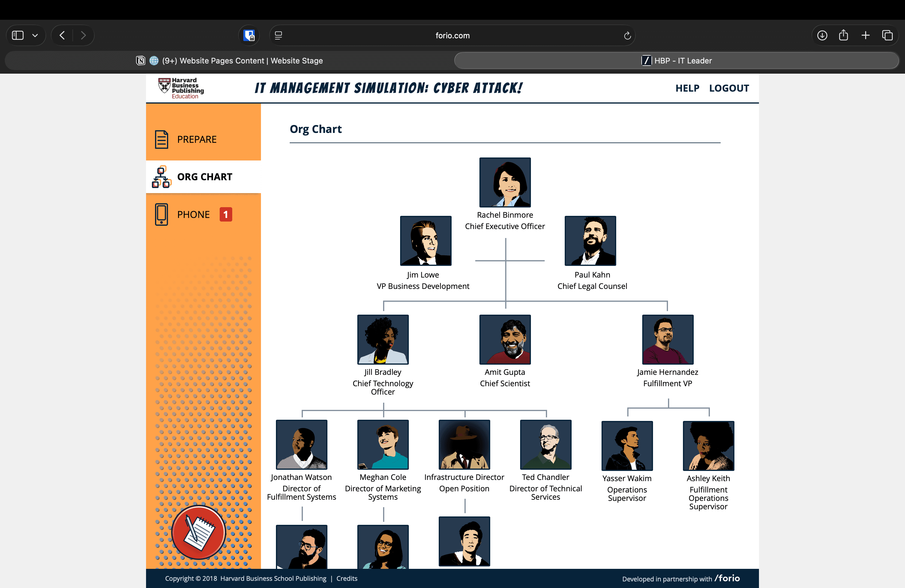
Task: Go back using the browser back arrow
Action: tap(62, 35)
